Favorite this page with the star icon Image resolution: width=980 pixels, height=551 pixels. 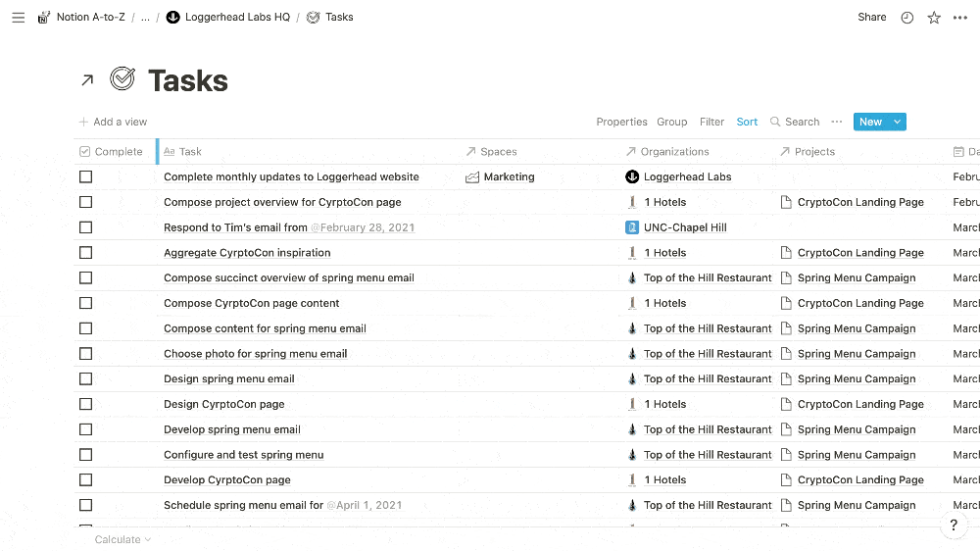[x=934, y=18]
